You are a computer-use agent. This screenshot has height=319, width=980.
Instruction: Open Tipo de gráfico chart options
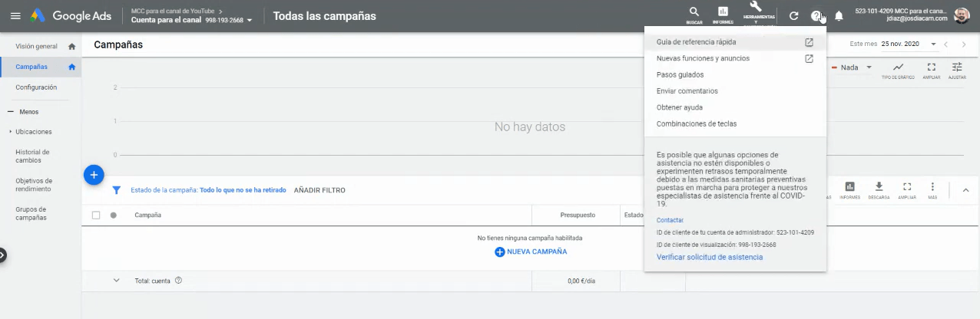pos(898,71)
